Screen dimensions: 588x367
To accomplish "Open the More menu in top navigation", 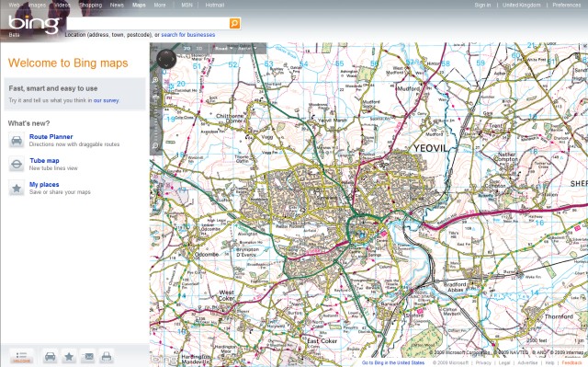I will point(160,5).
